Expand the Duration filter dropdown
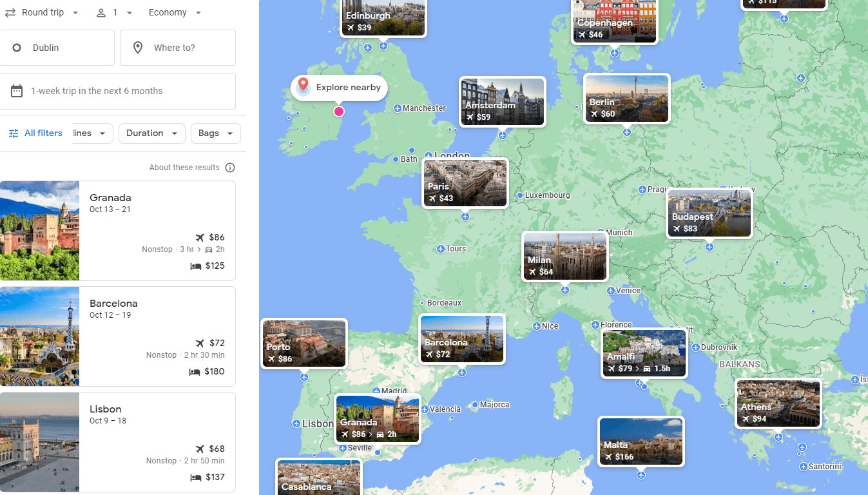 152,133
